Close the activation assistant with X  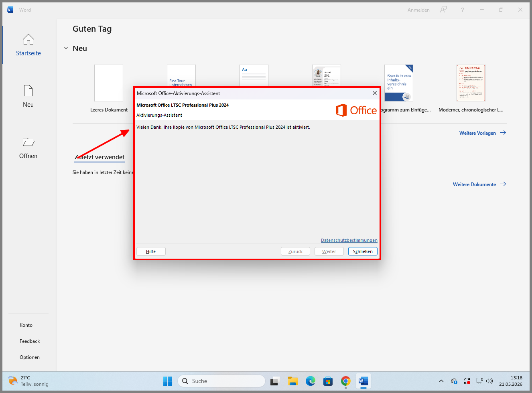coord(374,93)
